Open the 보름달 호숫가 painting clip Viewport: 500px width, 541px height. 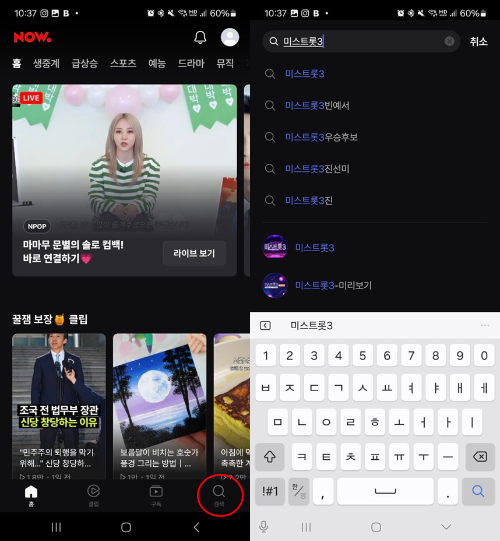click(x=160, y=406)
